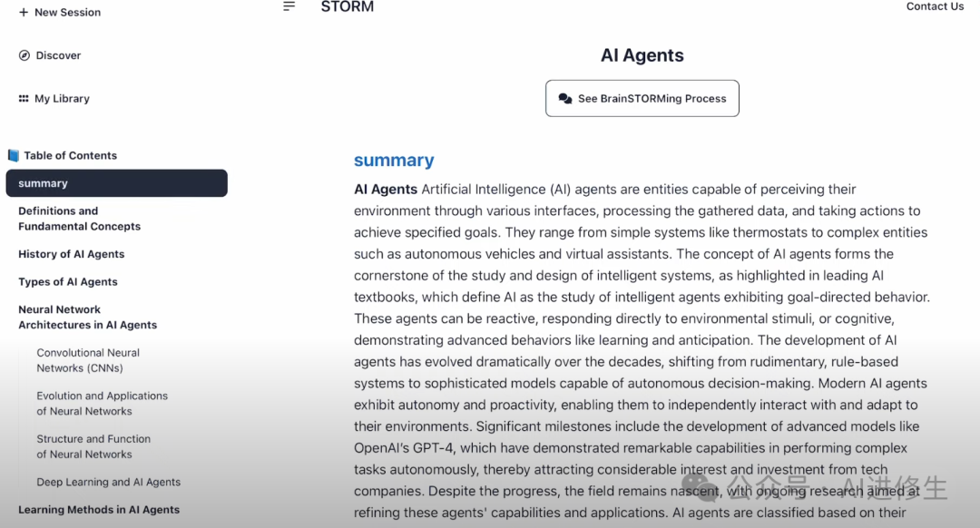Navigate to Convolutional Neural Networks (CNNs)
Screen dimensions: 980x528
[x=88, y=360]
